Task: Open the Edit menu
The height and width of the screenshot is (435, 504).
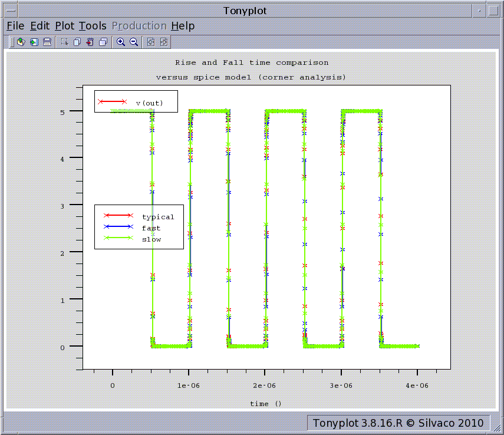Action: click(40, 26)
